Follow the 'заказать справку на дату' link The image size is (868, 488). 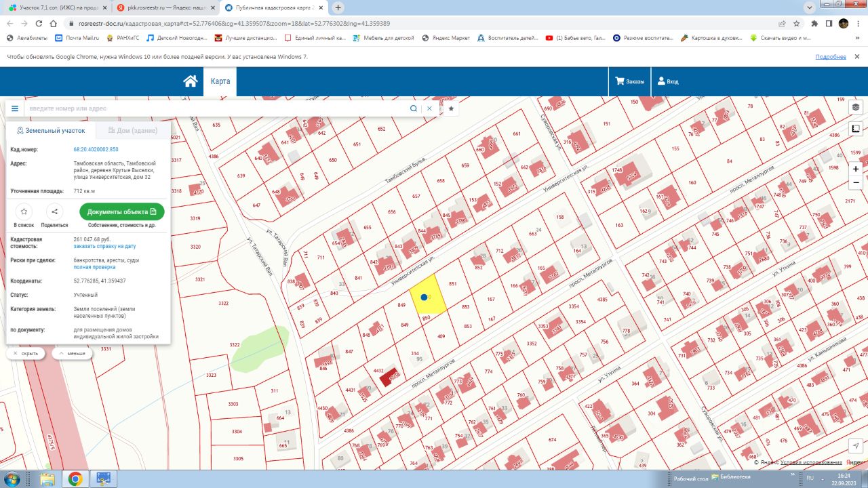(x=104, y=246)
